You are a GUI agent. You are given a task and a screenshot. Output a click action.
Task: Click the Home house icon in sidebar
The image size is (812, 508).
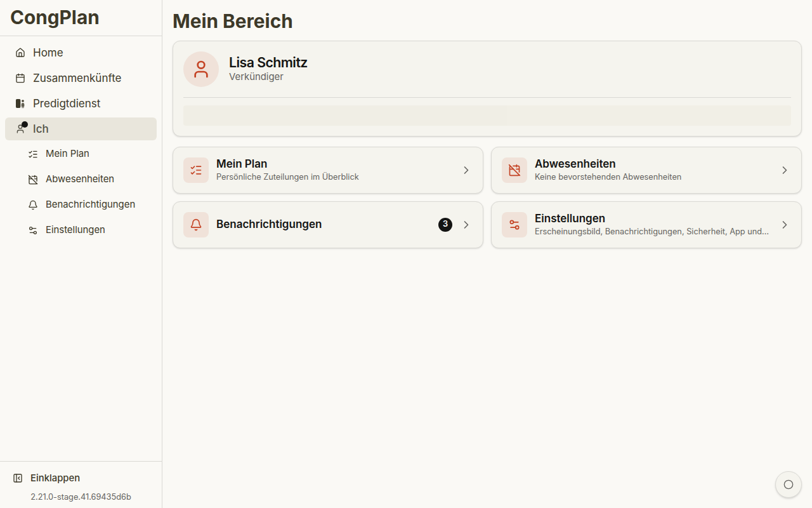pos(20,53)
